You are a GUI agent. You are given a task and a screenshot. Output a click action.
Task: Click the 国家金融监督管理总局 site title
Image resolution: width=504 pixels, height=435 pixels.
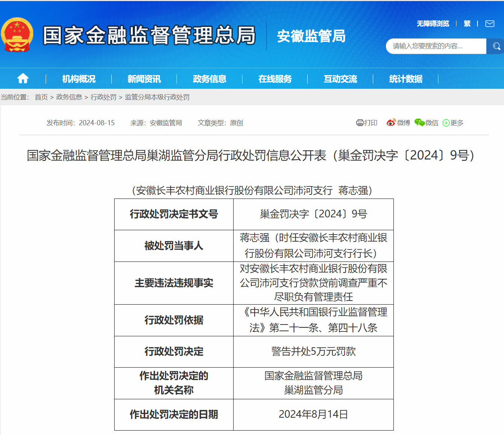(x=149, y=35)
